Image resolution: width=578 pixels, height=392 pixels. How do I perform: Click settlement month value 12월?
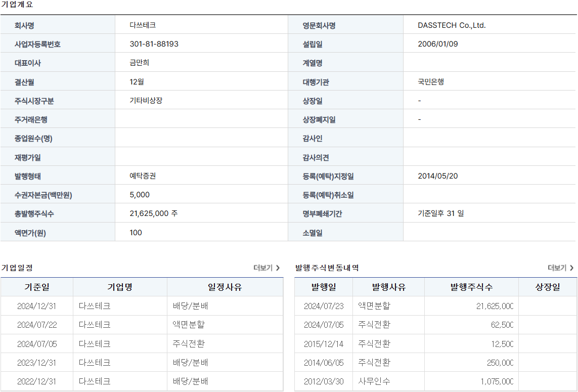pos(137,81)
